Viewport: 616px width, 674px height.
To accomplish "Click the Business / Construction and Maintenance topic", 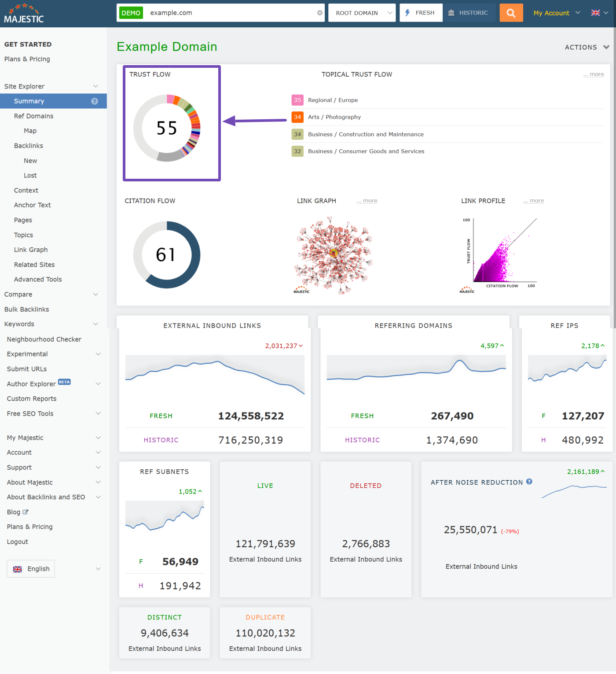I will [x=366, y=134].
